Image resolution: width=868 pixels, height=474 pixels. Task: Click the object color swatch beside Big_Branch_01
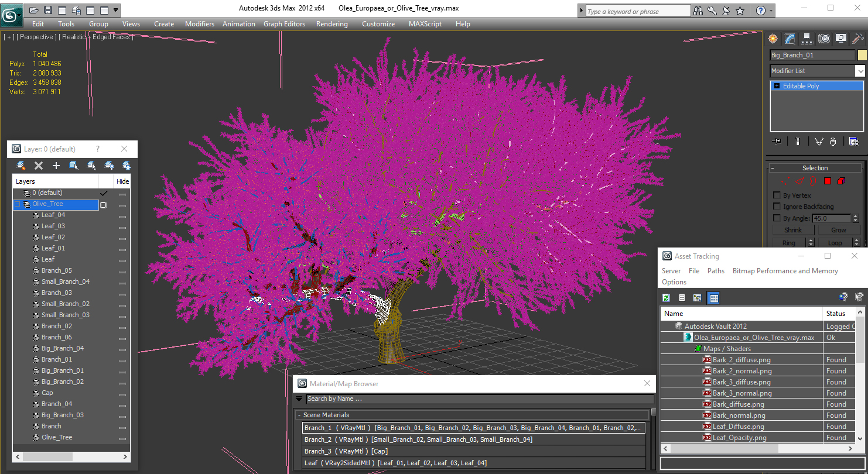coord(862,55)
